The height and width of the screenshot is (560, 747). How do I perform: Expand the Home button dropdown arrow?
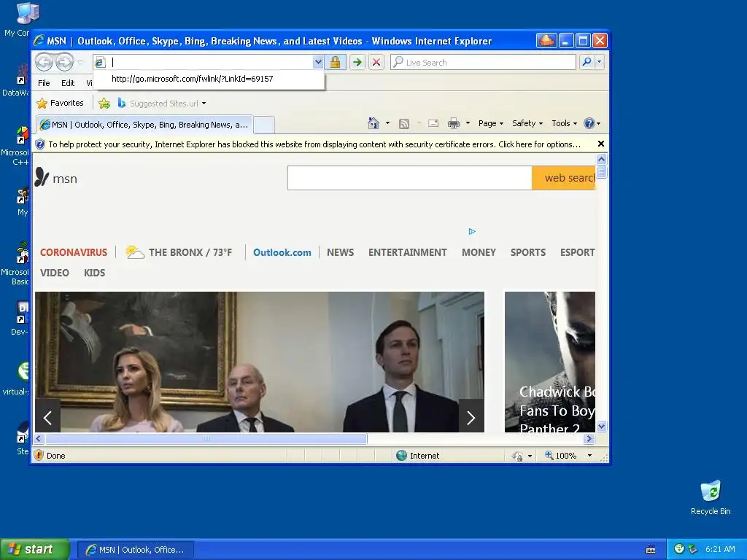point(387,123)
